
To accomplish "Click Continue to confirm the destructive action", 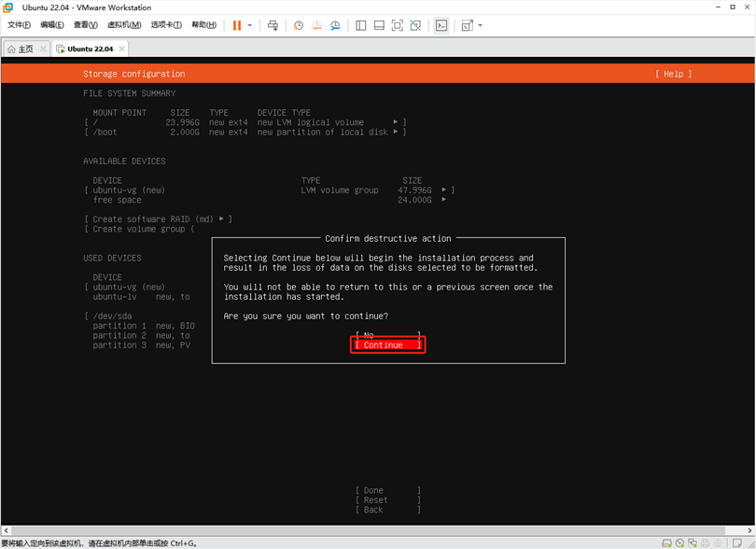I will 387,345.
